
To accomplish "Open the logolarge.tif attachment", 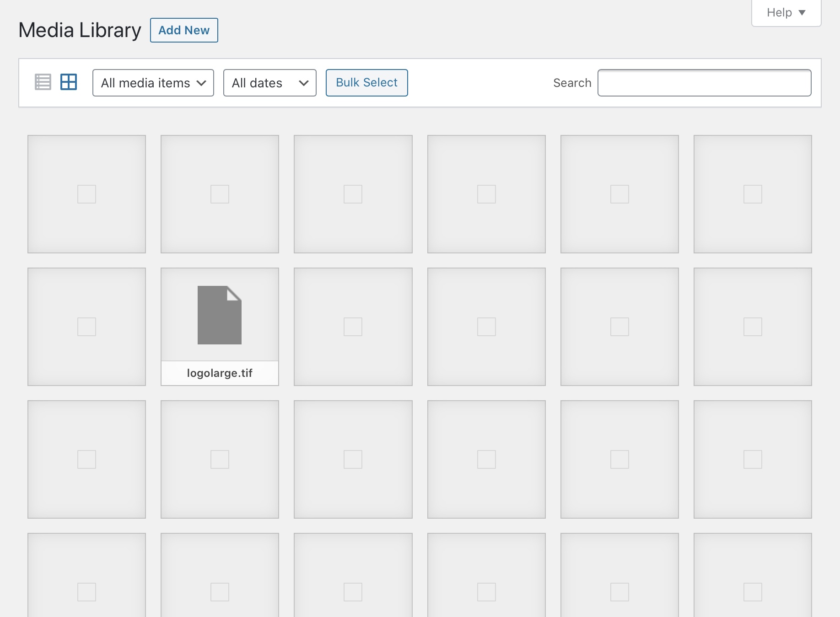I will [x=220, y=327].
